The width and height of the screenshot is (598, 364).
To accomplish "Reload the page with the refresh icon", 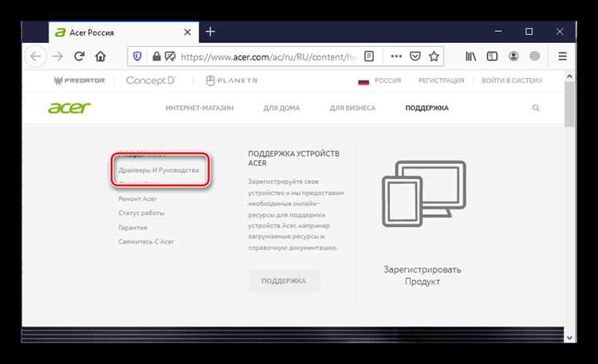I will point(79,57).
